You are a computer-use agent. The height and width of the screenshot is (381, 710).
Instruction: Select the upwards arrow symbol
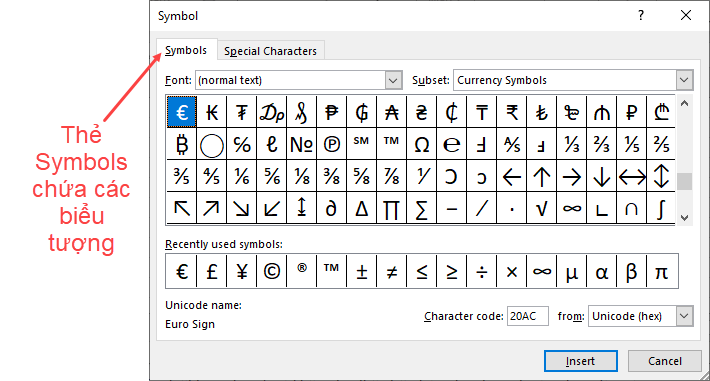coord(542,176)
